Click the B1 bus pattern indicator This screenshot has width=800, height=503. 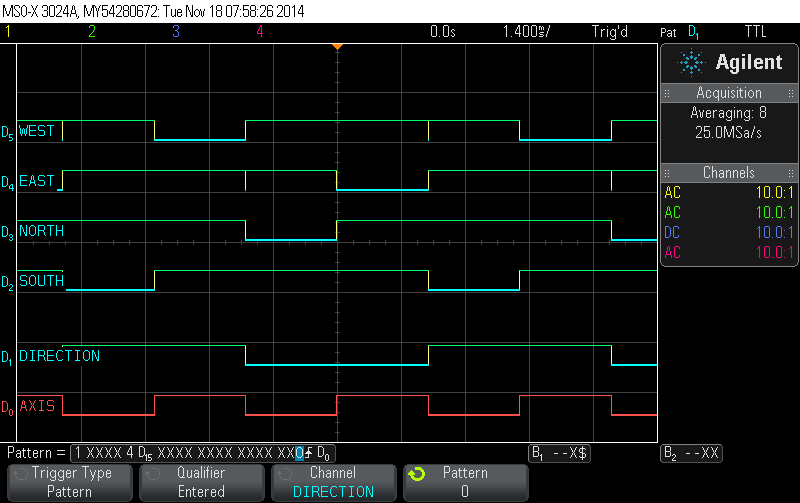[x=560, y=453]
